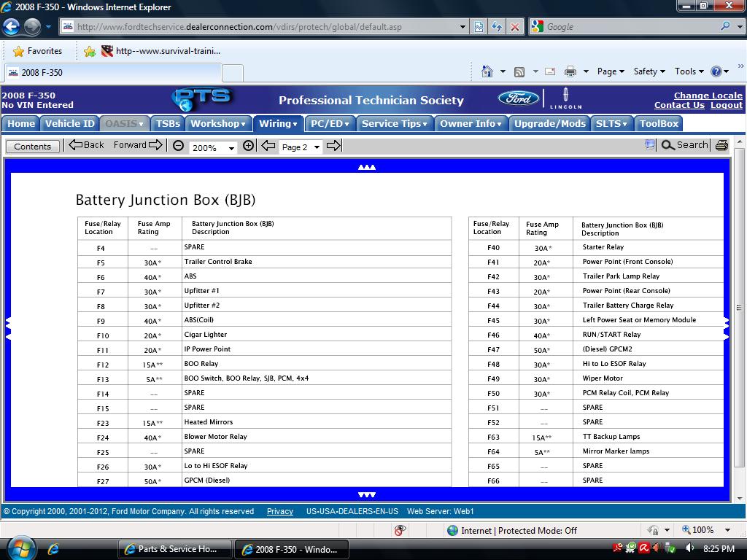
Task: Open the PC/ED menu tab
Action: [x=330, y=123]
